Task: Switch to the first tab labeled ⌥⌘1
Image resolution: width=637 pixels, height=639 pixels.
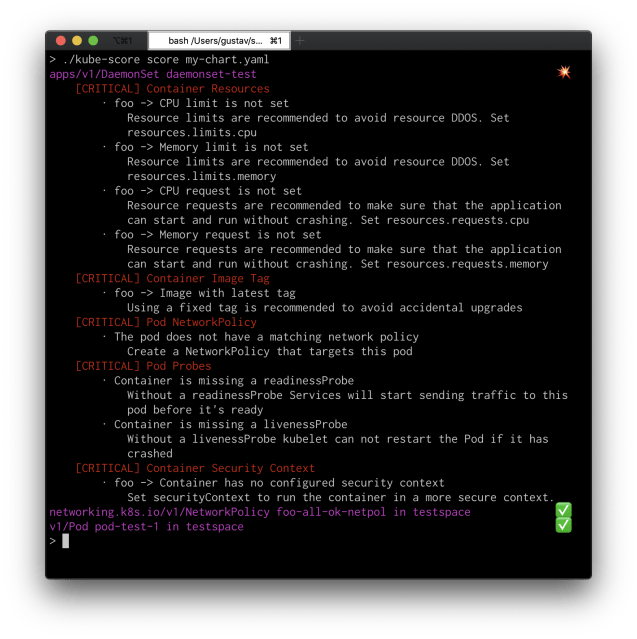Action: 124,40
